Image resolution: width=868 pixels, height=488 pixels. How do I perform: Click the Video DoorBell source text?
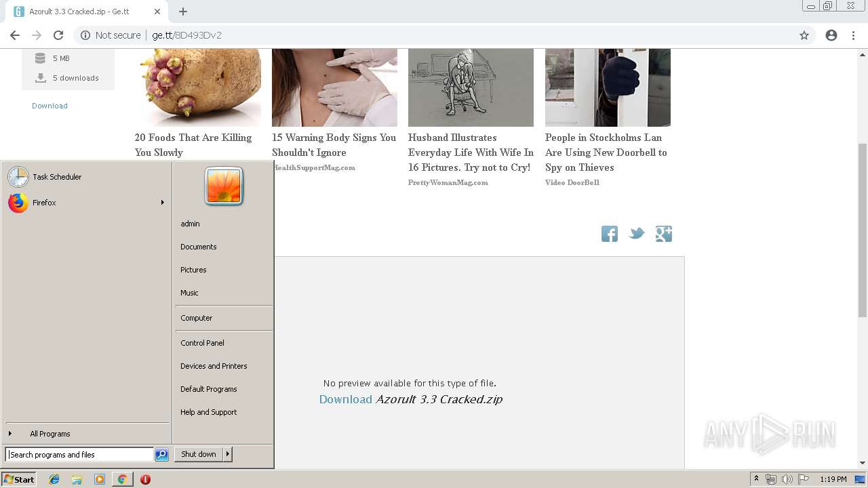pyautogui.click(x=572, y=182)
